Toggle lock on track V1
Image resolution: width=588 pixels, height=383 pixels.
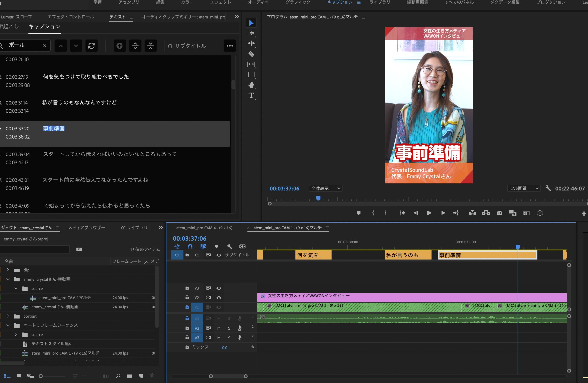pyautogui.click(x=187, y=307)
